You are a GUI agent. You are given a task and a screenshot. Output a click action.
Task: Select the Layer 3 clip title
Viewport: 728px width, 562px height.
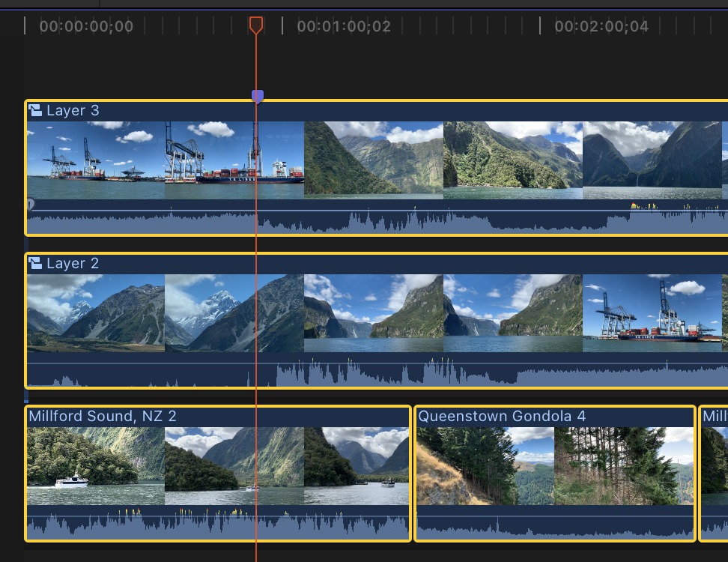(x=73, y=111)
